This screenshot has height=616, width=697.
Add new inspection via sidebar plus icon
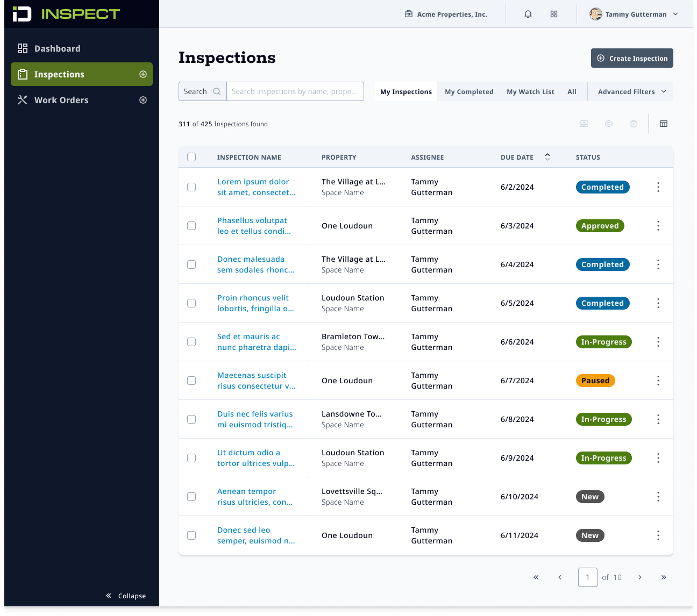[143, 74]
